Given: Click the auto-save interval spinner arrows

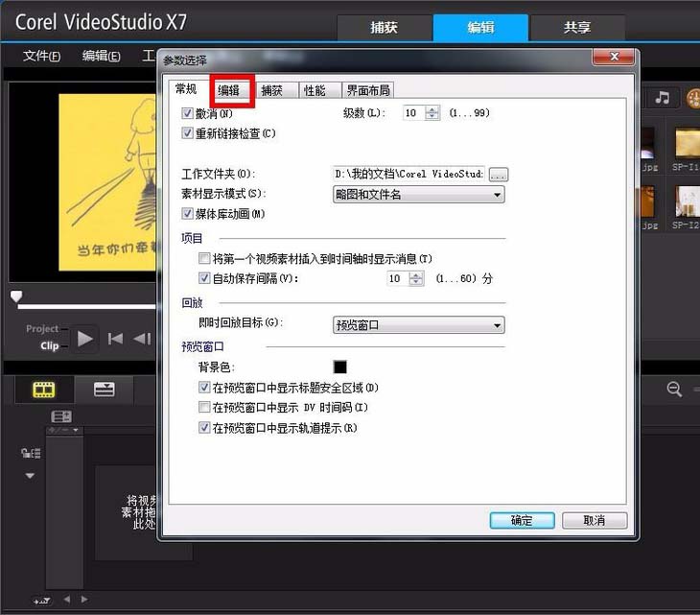Looking at the screenshot, I should click(x=416, y=278).
